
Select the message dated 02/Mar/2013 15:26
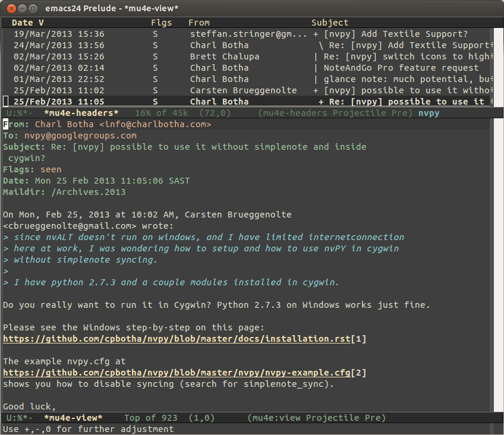pyautogui.click(x=59, y=56)
